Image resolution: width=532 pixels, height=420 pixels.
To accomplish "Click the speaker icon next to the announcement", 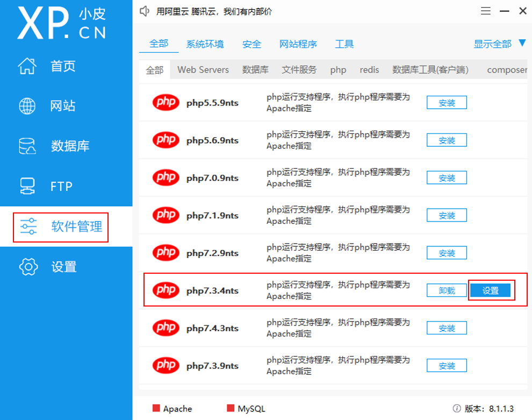I will coord(145,11).
